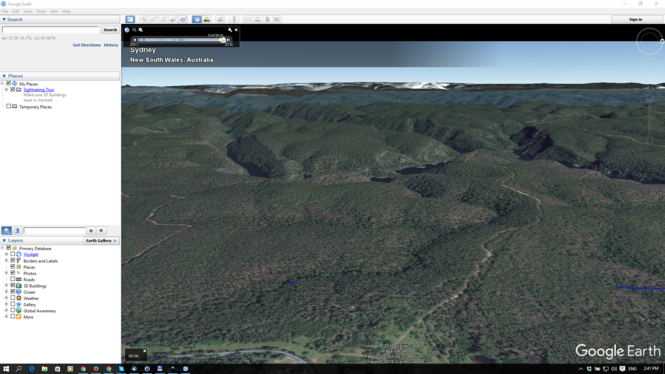Enable the Gallery layer checkbox
Viewport: 665px width, 374px height.
click(x=13, y=304)
